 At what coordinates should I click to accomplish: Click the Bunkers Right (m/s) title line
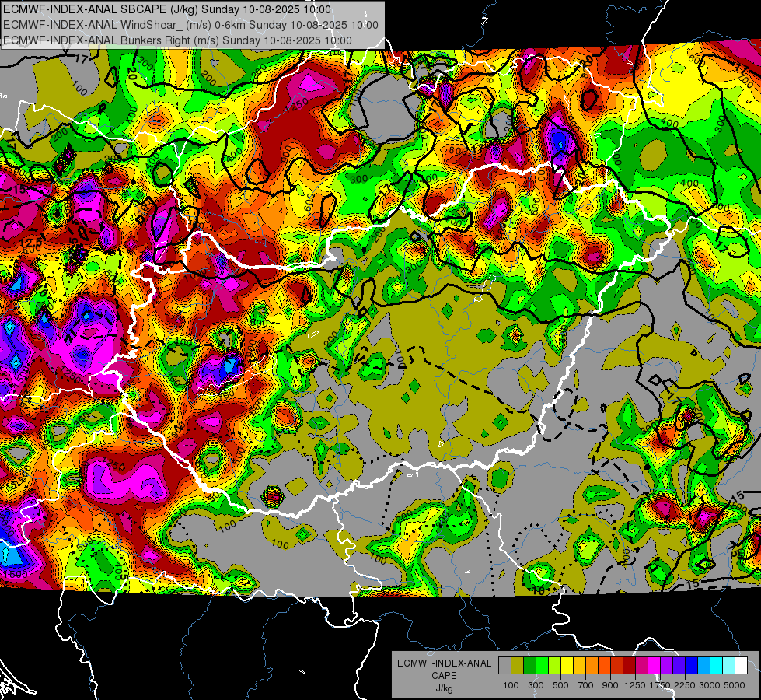point(177,40)
